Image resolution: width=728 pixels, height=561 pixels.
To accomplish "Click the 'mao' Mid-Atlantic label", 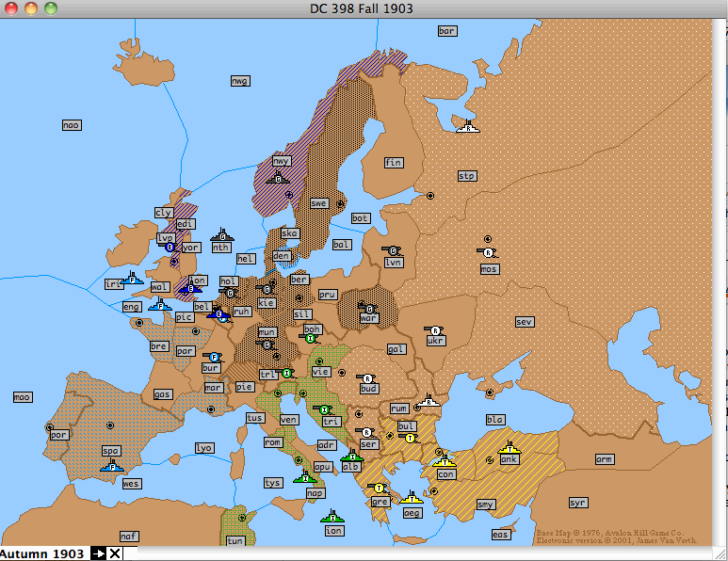I will click(23, 397).
